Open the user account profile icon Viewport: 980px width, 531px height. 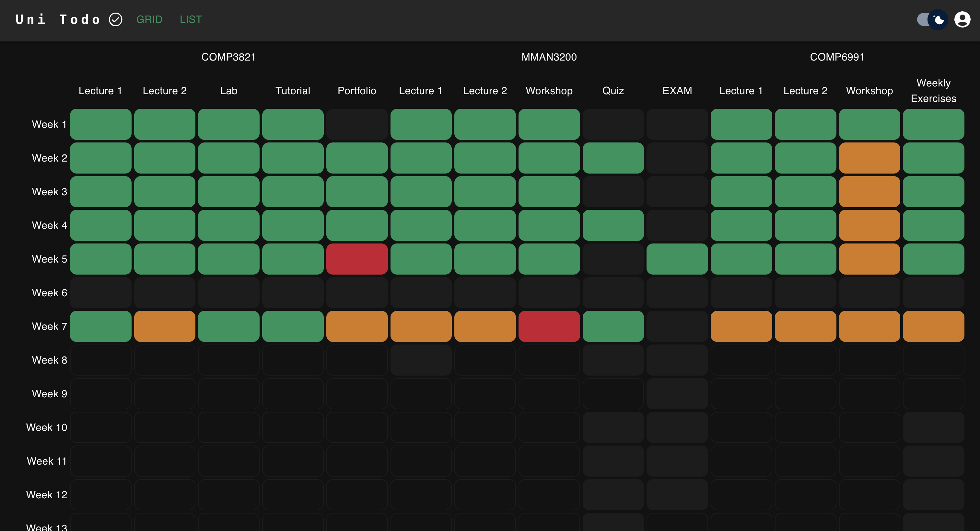click(962, 19)
